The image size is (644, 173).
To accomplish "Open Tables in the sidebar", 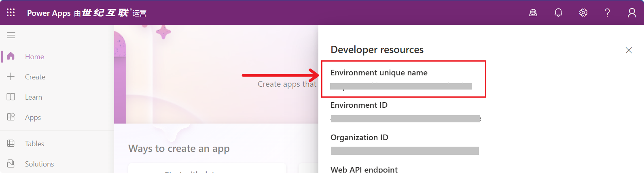I will pos(34,144).
